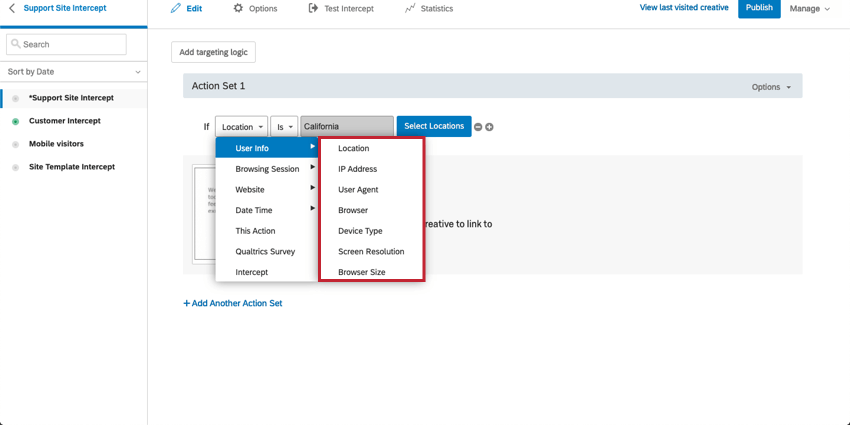Open the Test Intercept tab
The height and width of the screenshot is (425, 850).
[x=341, y=9]
